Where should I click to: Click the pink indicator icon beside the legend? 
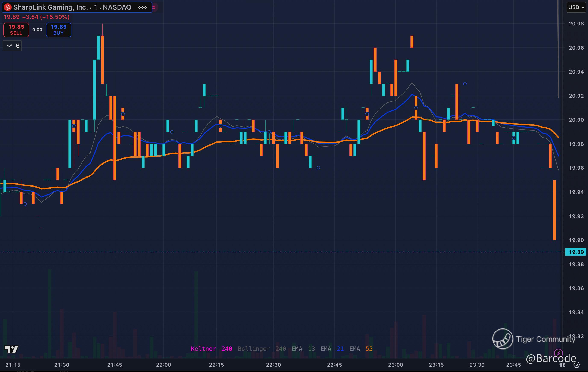pyautogui.click(x=154, y=7)
